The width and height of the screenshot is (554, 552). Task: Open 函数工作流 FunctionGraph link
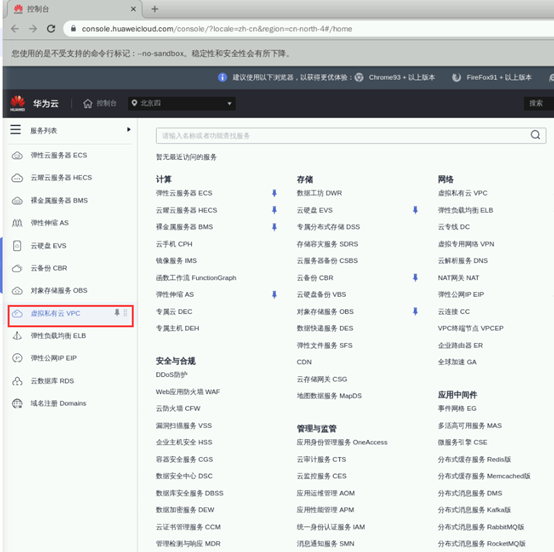click(x=196, y=277)
